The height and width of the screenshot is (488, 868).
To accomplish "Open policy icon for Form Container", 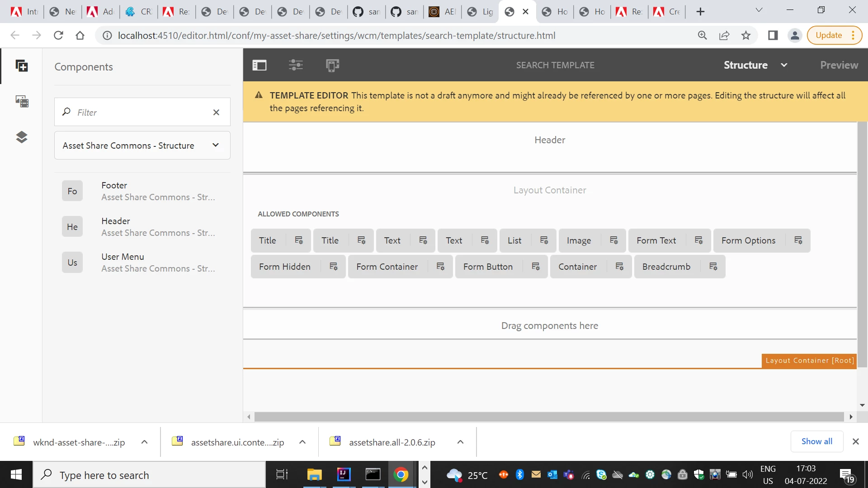I will [x=440, y=267].
